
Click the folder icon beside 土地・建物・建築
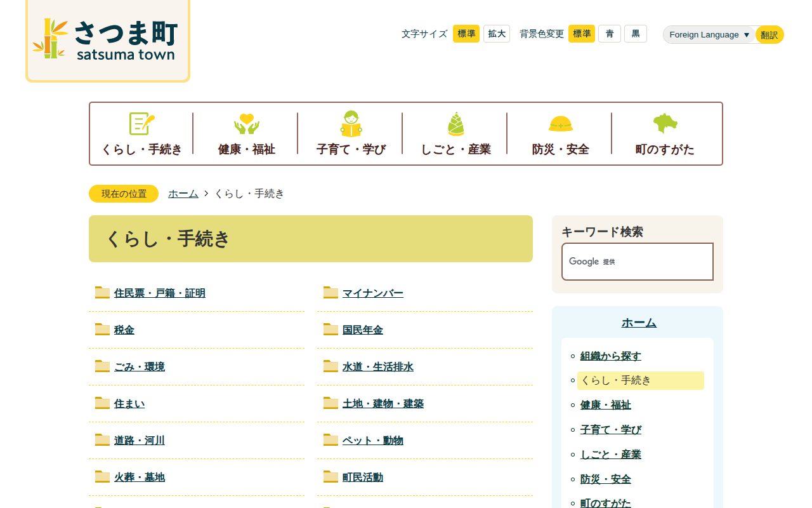point(331,403)
